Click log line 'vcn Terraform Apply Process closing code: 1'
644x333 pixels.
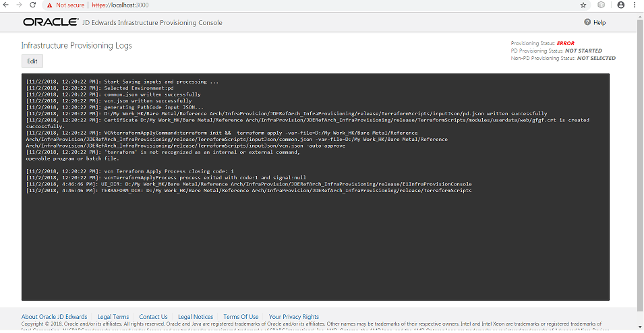point(129,171)
